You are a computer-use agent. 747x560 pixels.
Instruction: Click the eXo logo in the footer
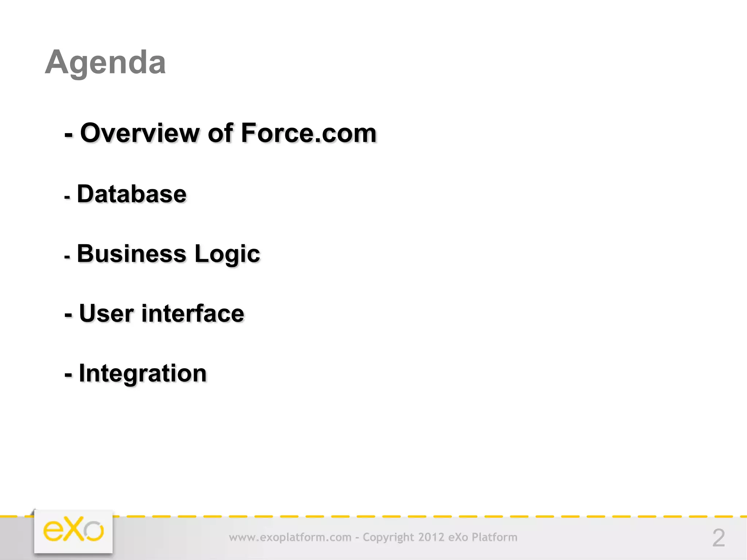pyautogui.click(x=73, y=532)
